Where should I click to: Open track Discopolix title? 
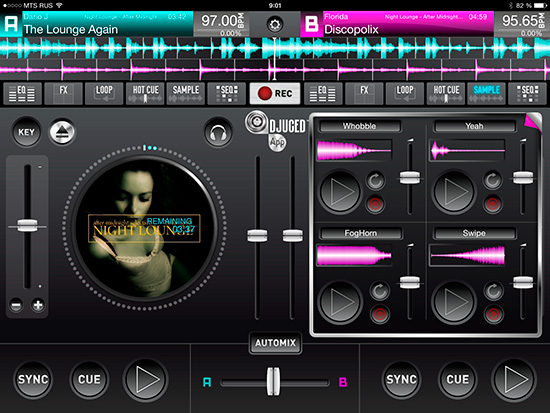(x=351, y=29)
